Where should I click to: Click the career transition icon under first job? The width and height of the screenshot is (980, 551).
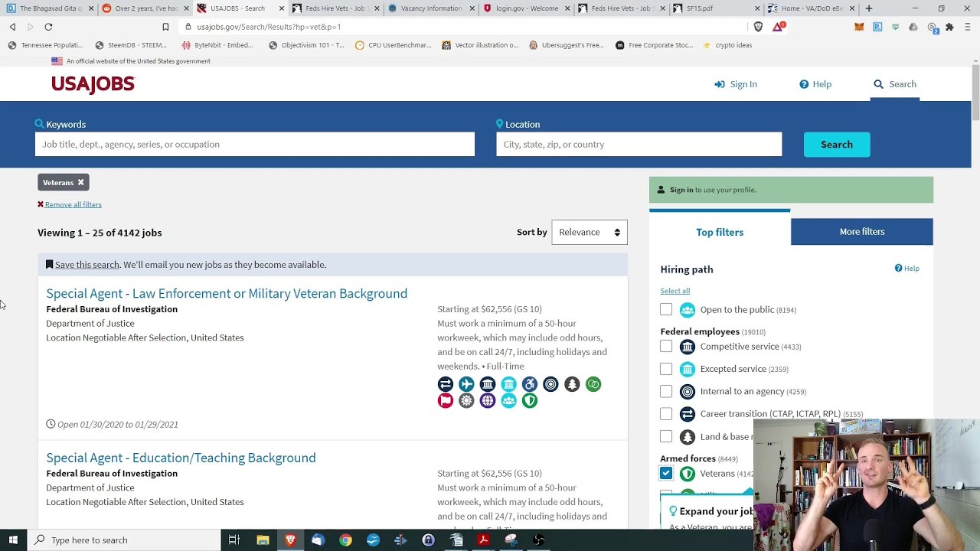tap(446, 384)
